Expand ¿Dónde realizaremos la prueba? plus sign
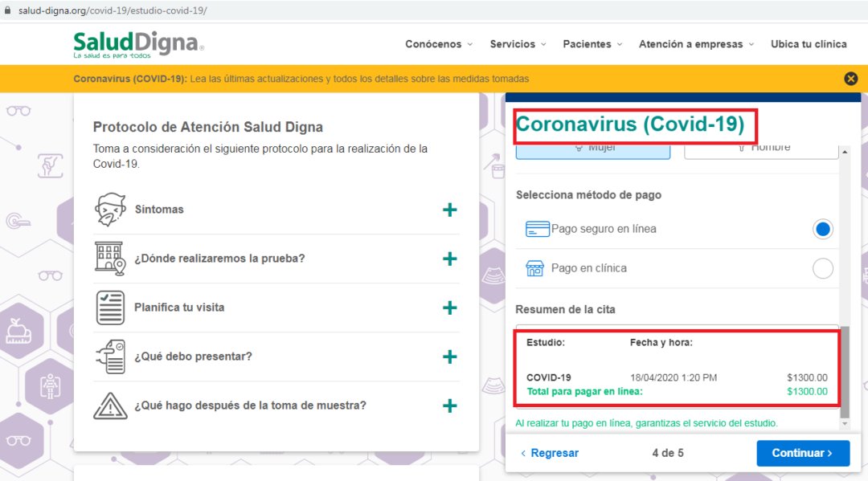Image resolution: width=868 pixels, height=481 pixels. click(450, 259)
